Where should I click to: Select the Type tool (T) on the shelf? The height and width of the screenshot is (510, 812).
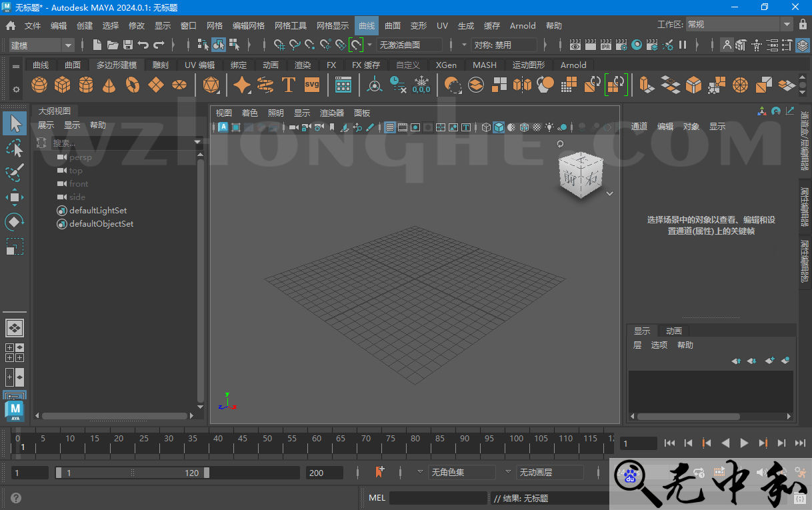pos(289,85)
